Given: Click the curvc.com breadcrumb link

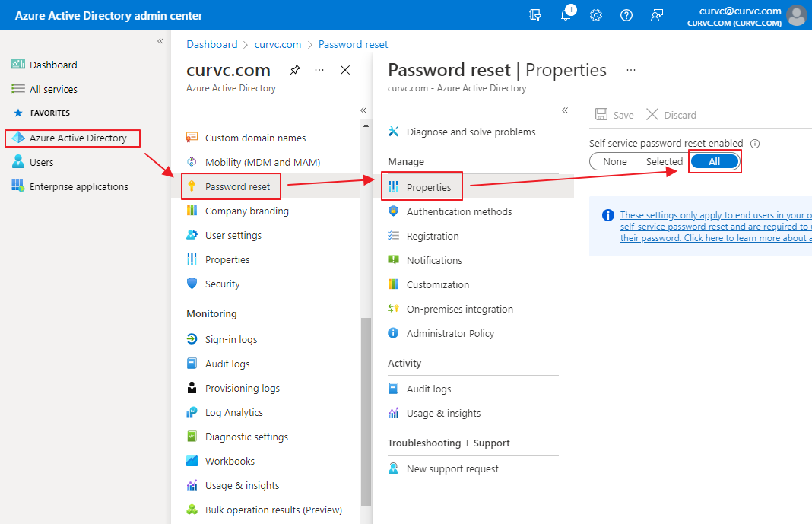Looking at the screenshot, I should tap(278, 45).
